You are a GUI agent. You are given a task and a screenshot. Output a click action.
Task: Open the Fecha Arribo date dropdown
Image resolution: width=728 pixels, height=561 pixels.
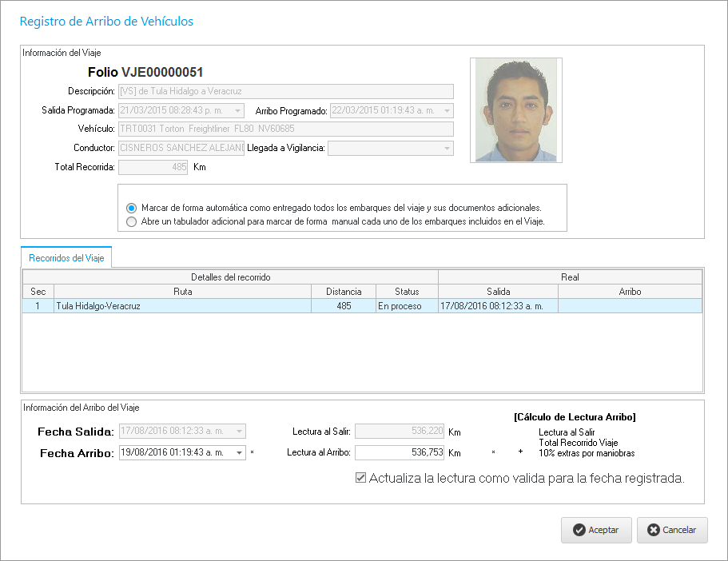[239, 452]
